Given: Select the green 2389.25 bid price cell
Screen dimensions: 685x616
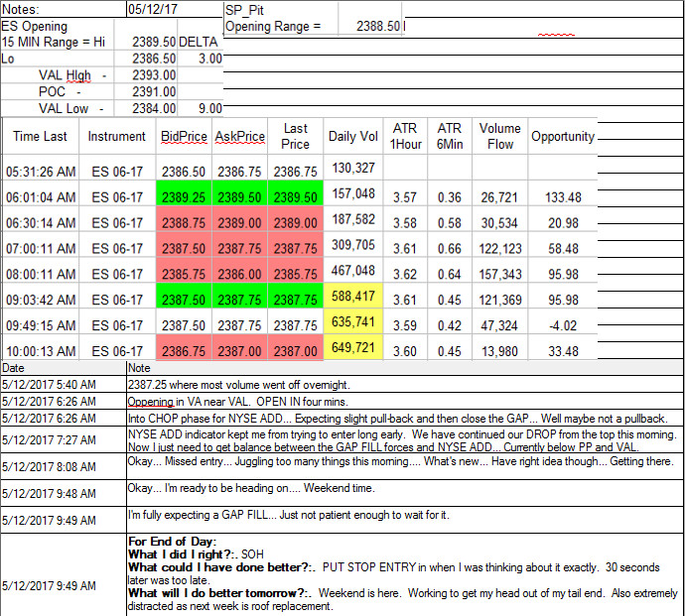Looking at the screenshot, I should tap(184, 193).
